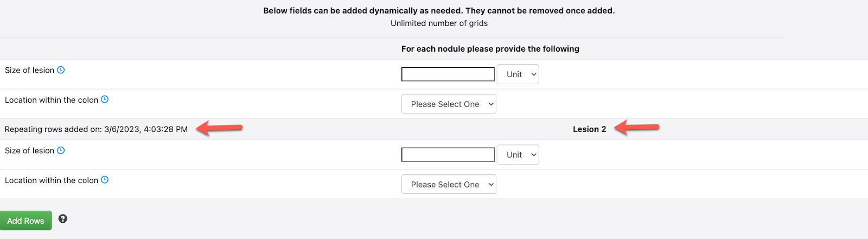The image size is (868, 239).
Task: Expand the Unit dropdown under Lesion 2
Action: (518, 155)
